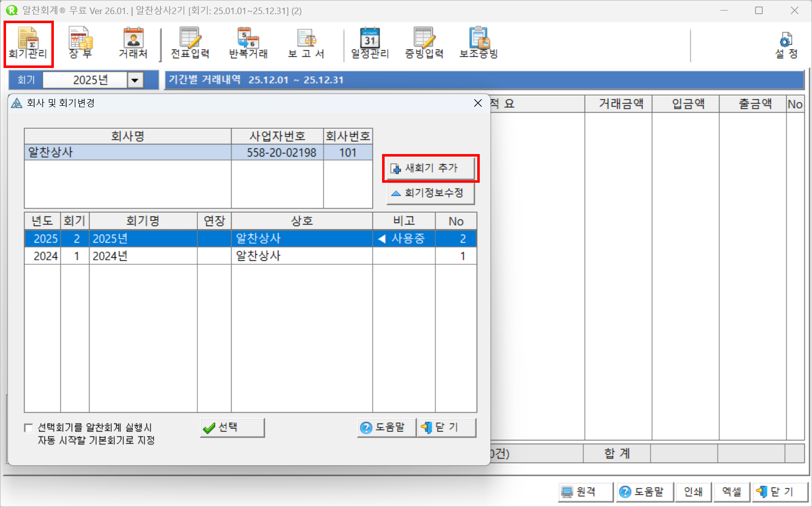Open 보고서 report icon

click(x=306, y=43)
